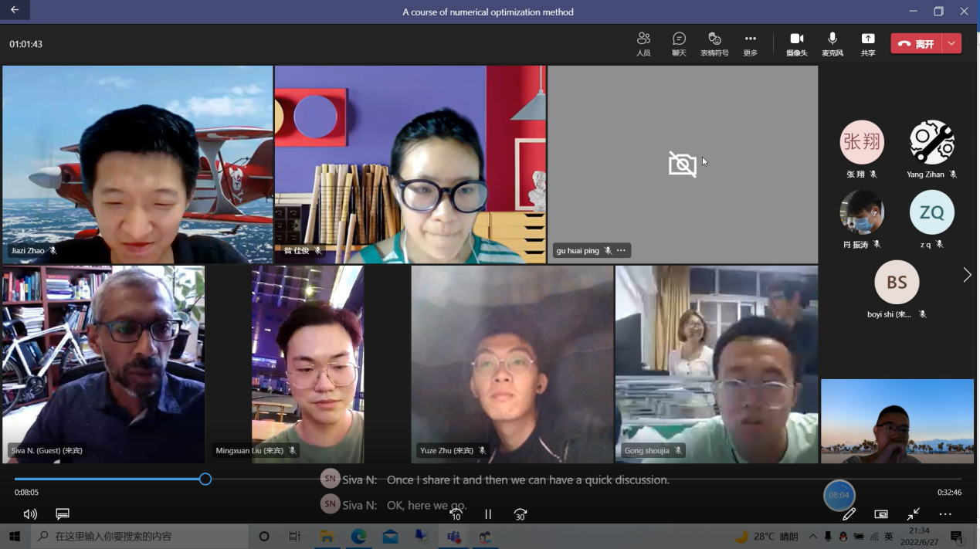The image size is (980, 549).
Task: Exit full screen with the shrink icon
Action: pos(914,514)
